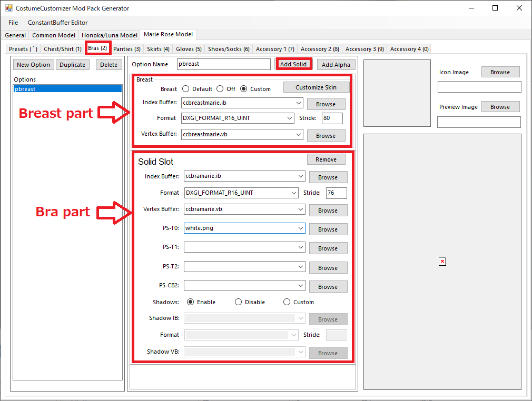The height and width of the screenshot is (401, 532).
Task: Open the Presets tab
Action: (x=23, y=49)
